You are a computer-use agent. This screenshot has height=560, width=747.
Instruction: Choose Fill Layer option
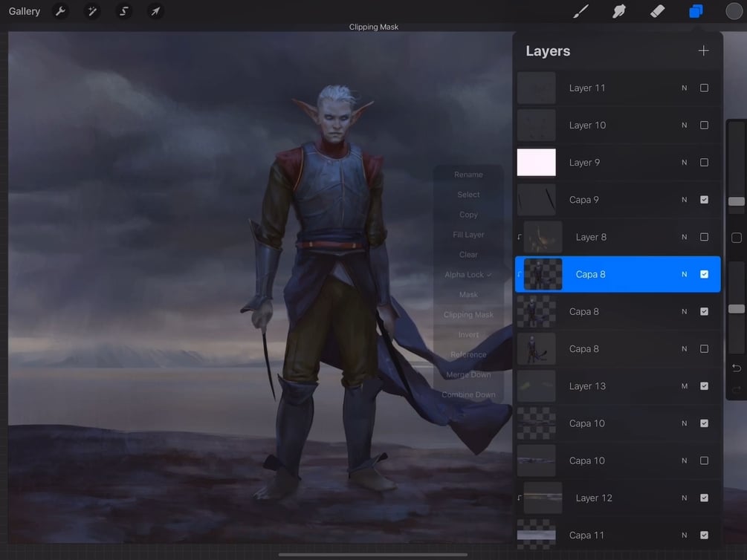click(x=468, y=235)
